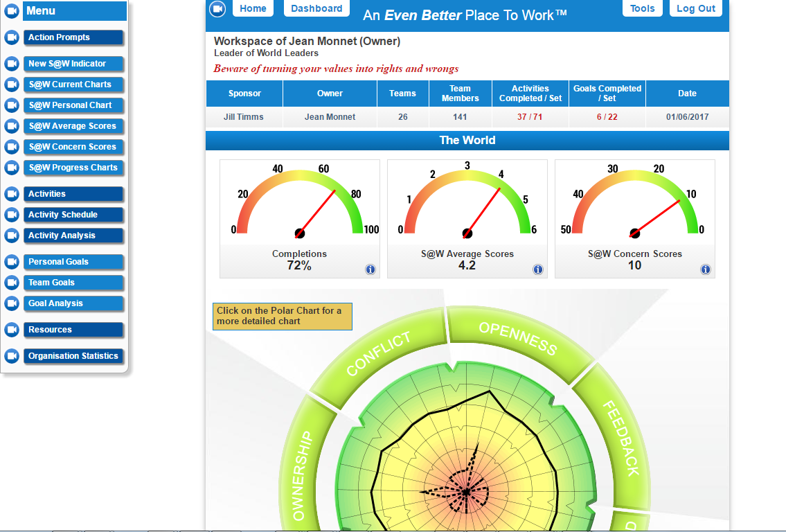Click the red values quote text
The height and width of the screenshot is (532, 786).
pyautogui.click(x=336, y=69)
